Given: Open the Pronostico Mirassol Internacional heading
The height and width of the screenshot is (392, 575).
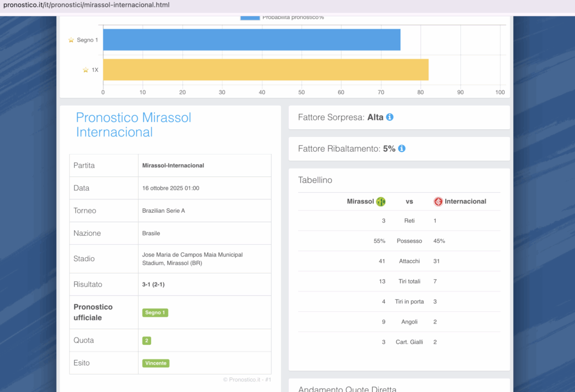Looking at the screenshot, I should (134, 125).
